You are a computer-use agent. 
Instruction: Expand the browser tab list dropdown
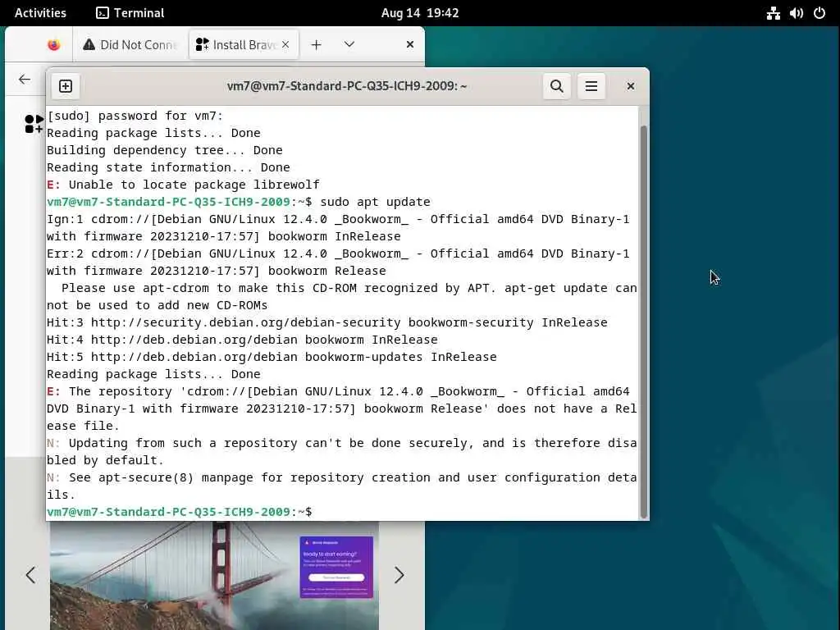(349, 44)
